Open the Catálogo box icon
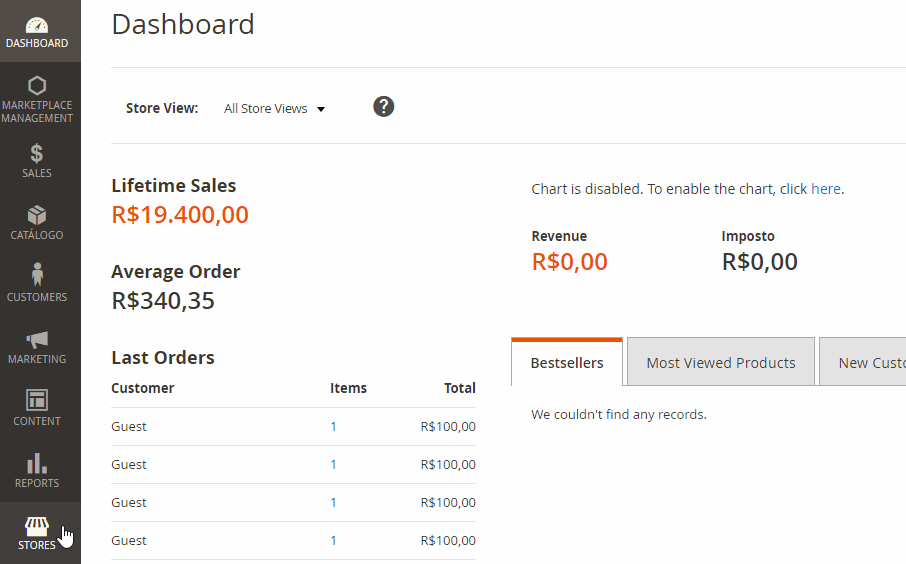The image size is (906, 564). [37, 215]
